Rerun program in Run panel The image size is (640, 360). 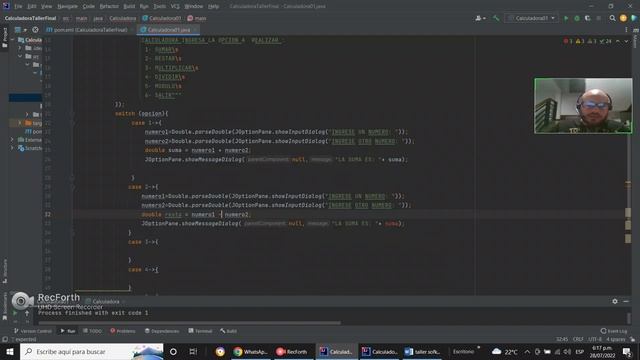tap(15, 313)
